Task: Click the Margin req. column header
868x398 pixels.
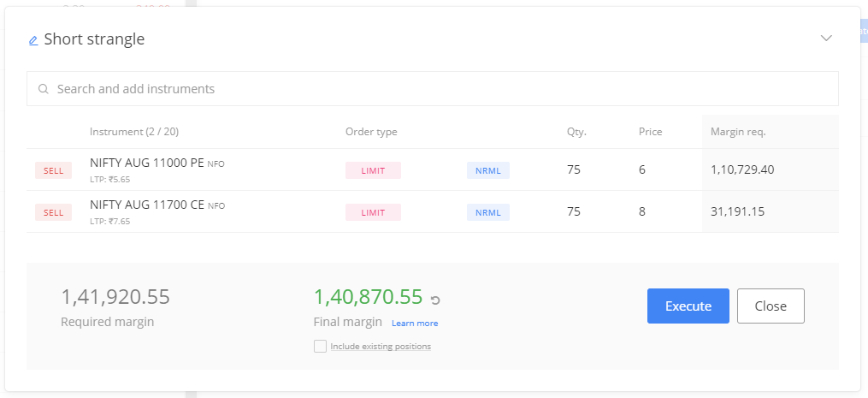Action: tap(739, 132)
